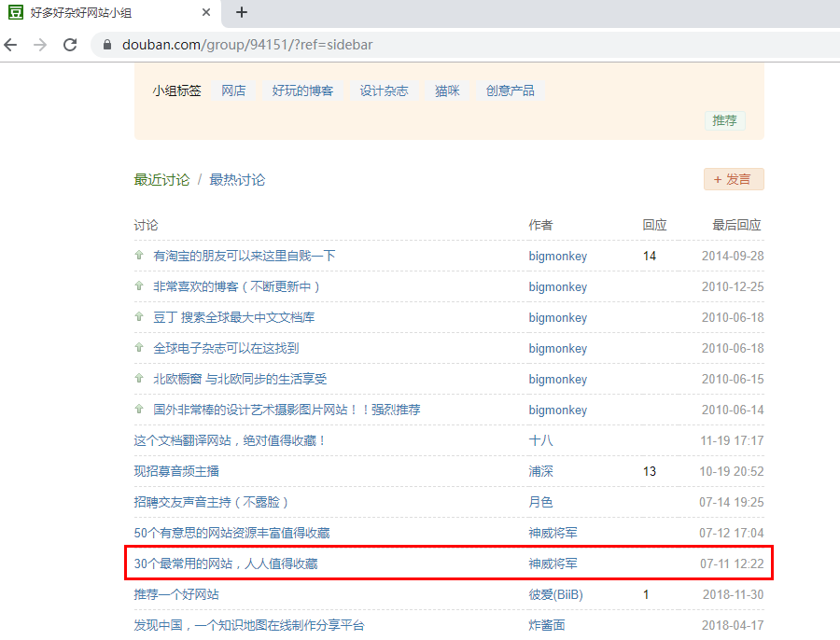The width and height of the screenshot is (840, 640).
Task: Open post 有淘宝的朋友可以来这里自贱一下
Action: [x=245, y=256]
